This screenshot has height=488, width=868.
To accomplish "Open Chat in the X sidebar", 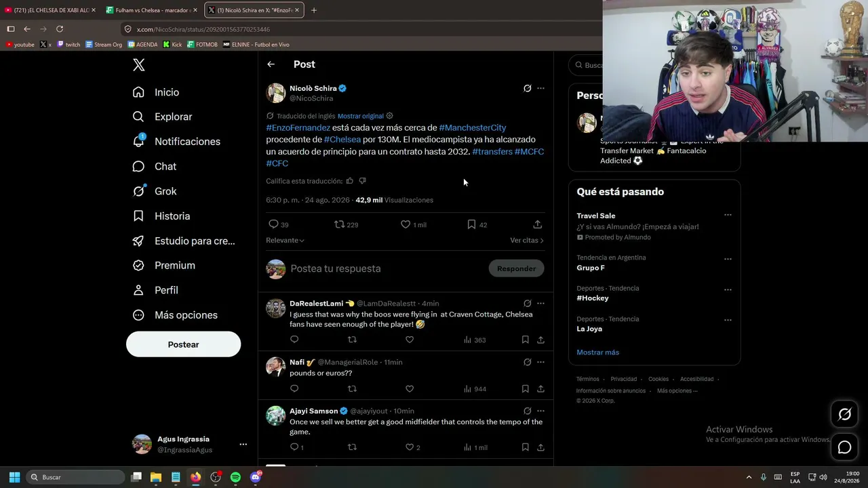I will [x=155, y=166].
